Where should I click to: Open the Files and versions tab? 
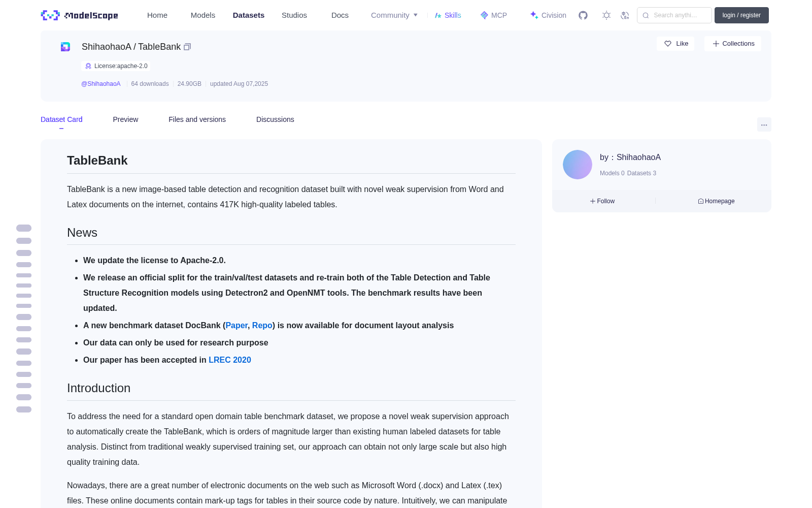pos(197,119)
